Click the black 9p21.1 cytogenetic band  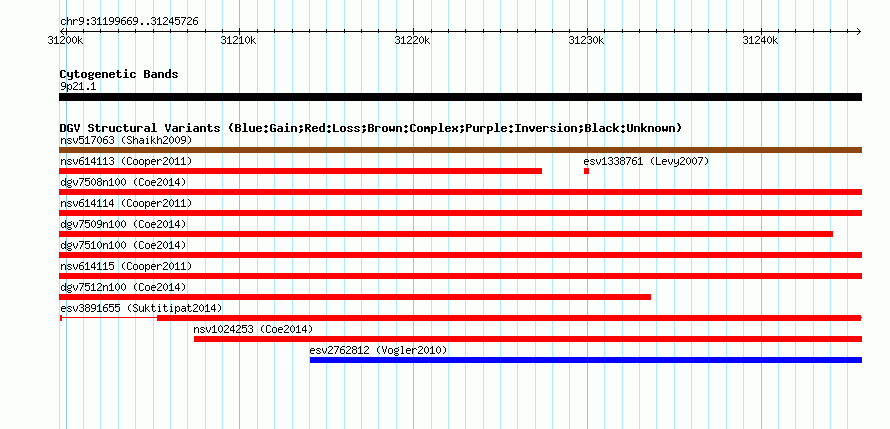[460, 97]
